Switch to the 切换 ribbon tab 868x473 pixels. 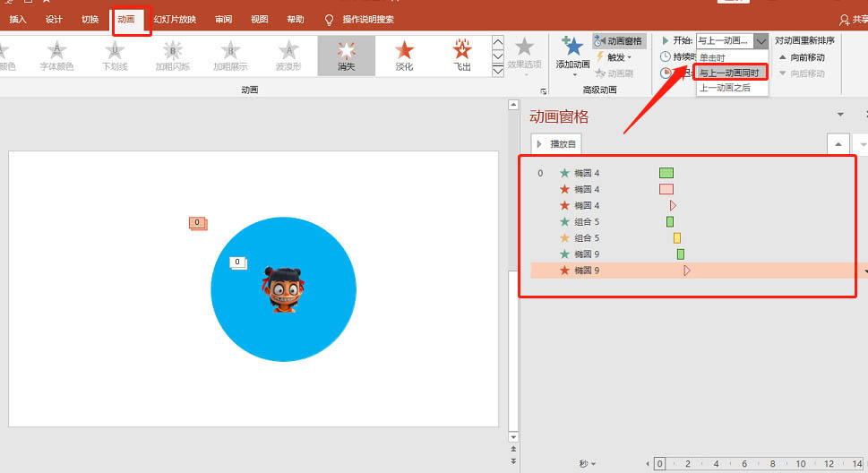[90, 20]
